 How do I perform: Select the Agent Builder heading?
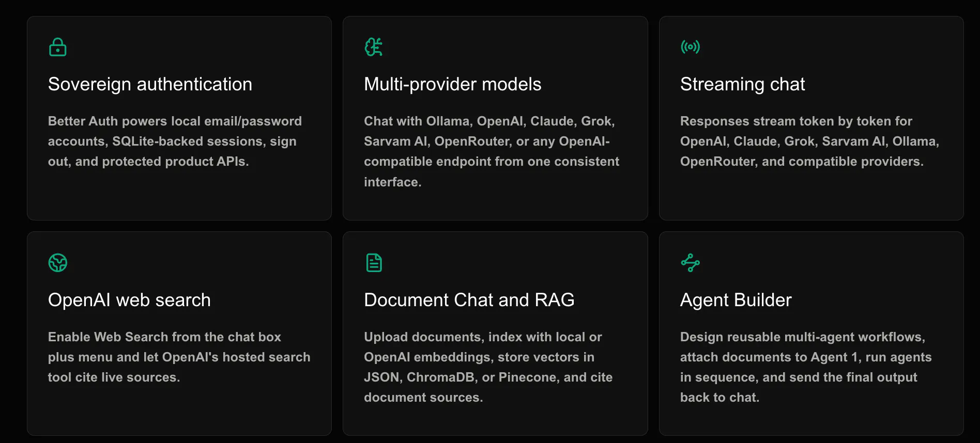[x=736, y=300]
